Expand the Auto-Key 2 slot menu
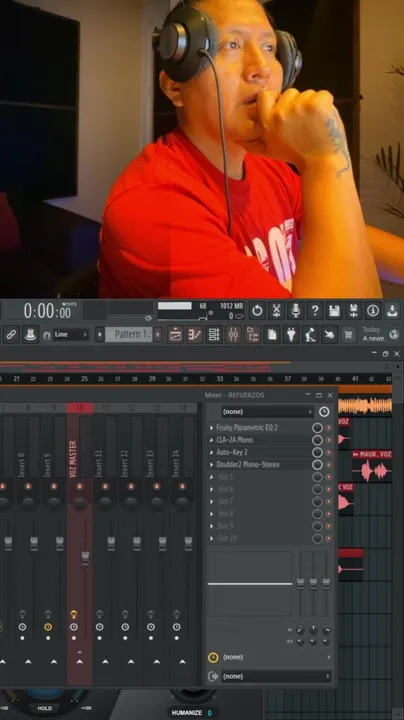404x720 pixels. pyautogui.click(x=212, y=452)
